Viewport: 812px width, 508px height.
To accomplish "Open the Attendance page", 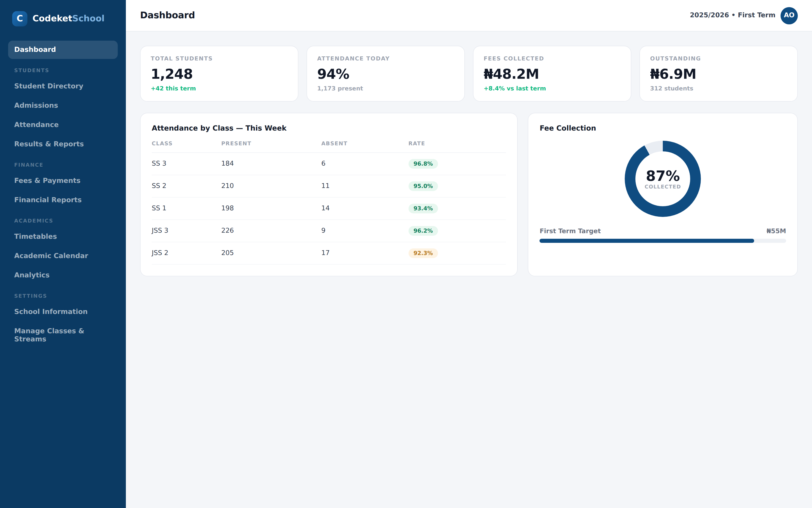I will (x=63, y=125).
